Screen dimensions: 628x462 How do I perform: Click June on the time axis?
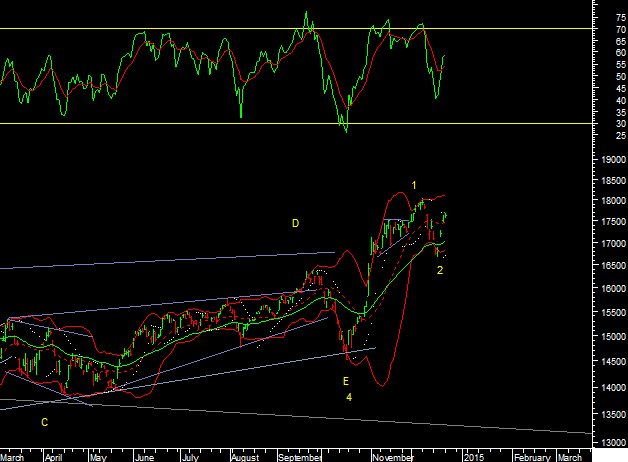click(x=144, y=456)
